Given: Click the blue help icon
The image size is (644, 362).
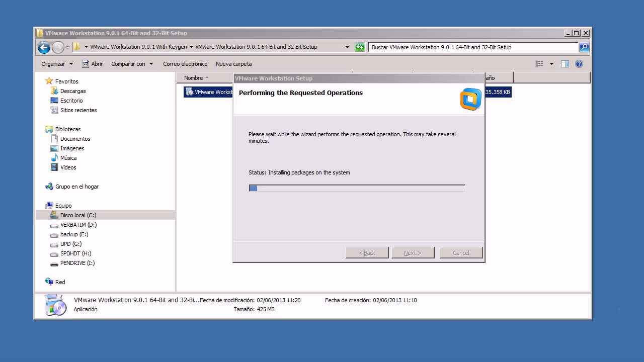Looking at the screenshot, I should click(579, 64).
